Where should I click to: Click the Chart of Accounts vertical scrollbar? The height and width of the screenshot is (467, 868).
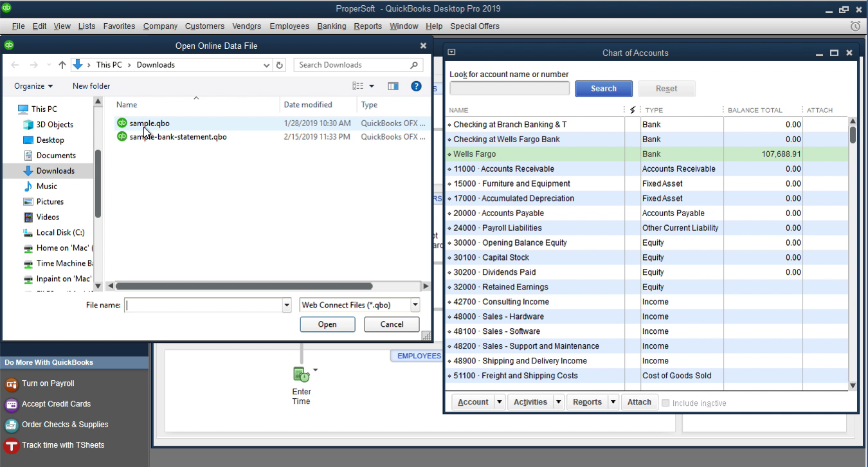coord(853,134)
